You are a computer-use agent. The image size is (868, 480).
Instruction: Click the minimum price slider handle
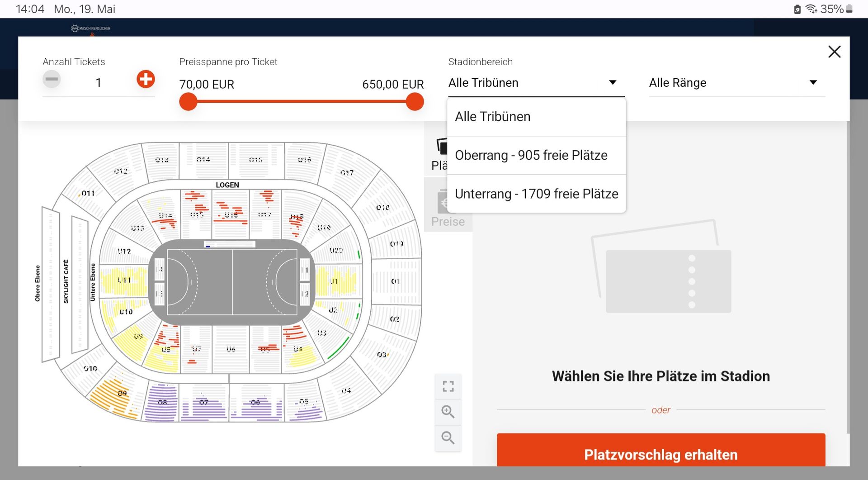(189, 102)
